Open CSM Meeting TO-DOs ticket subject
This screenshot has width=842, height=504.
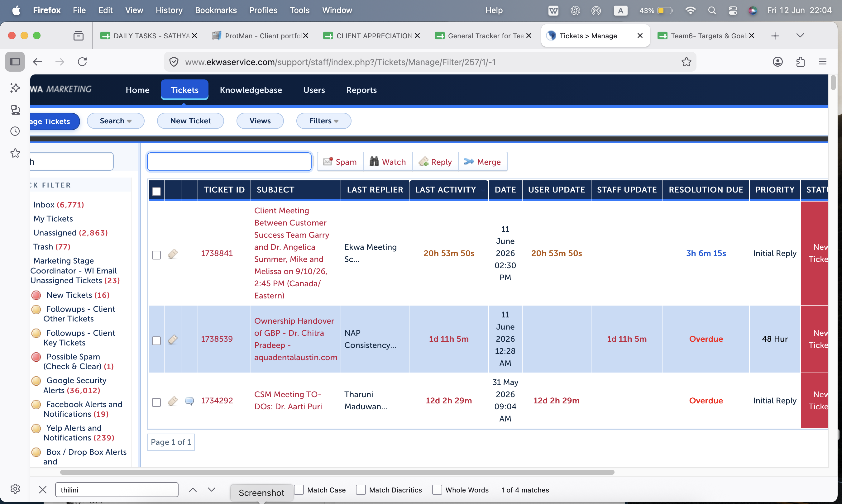click(x=288, y=400)
